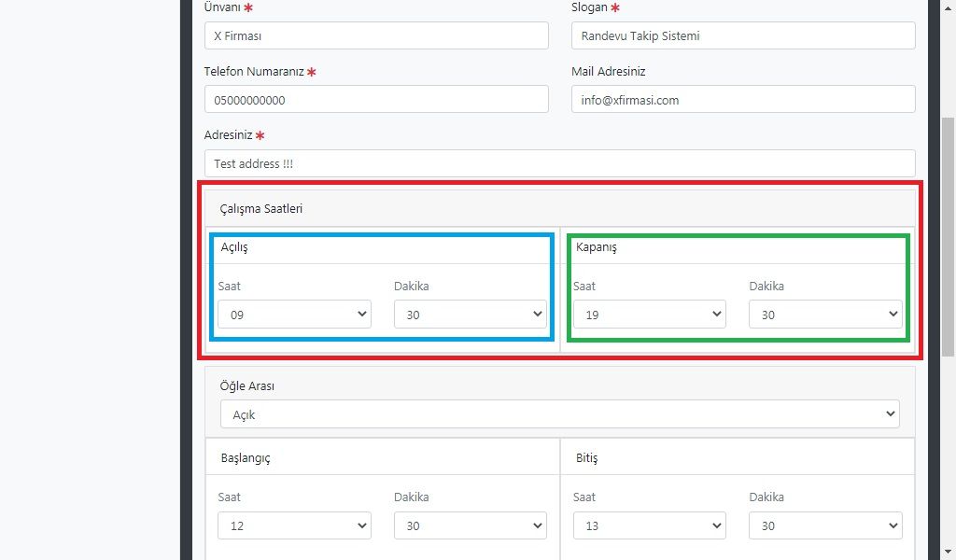Expand the Bitiş Dakika dropdown
Viewport: 956px width, 560px height.
(825, 525)
